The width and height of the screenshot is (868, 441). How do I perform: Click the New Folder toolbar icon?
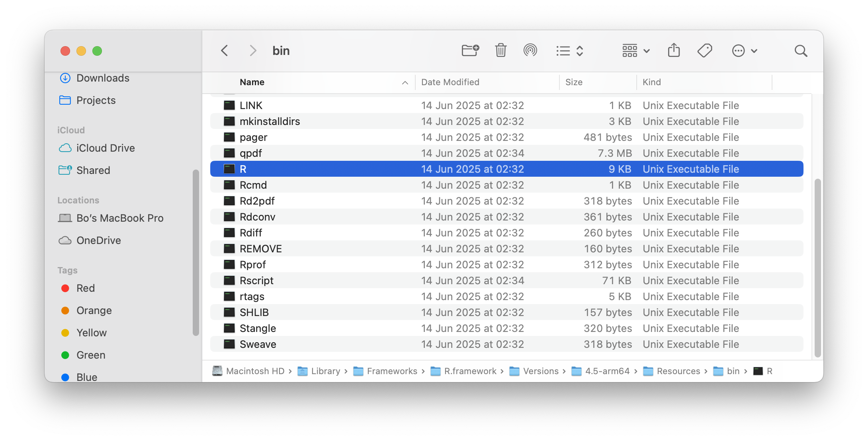click(470, 51)
